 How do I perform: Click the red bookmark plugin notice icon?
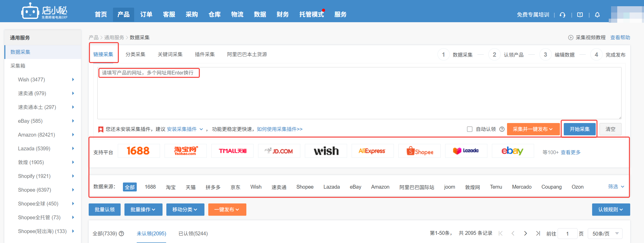[x=101, y=129]
